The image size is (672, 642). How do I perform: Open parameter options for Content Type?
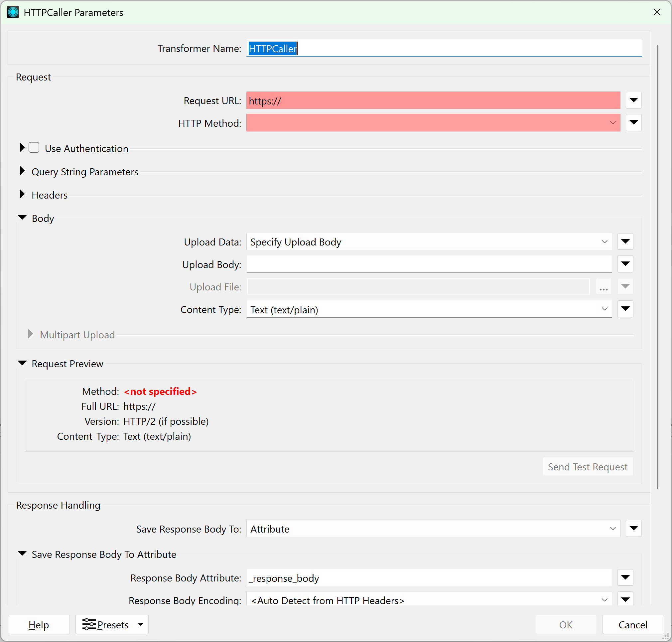point(625,309)
